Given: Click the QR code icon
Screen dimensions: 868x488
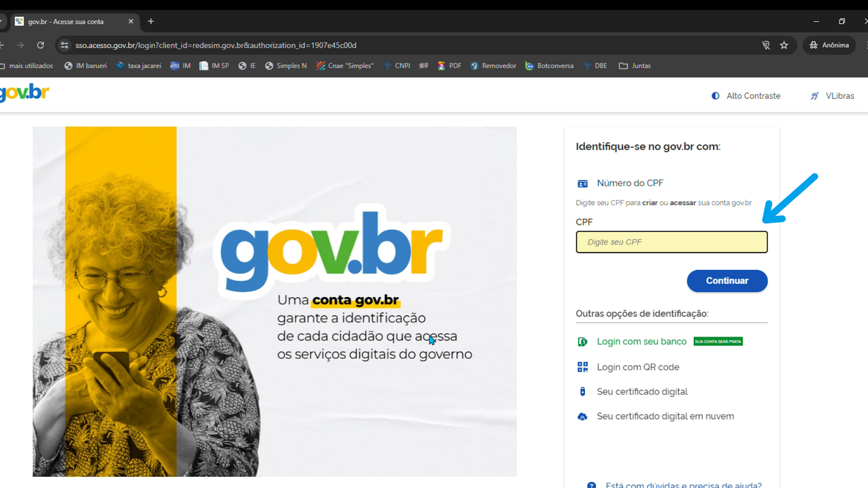Looking at the screenshot, I should [x=583, y=367].
